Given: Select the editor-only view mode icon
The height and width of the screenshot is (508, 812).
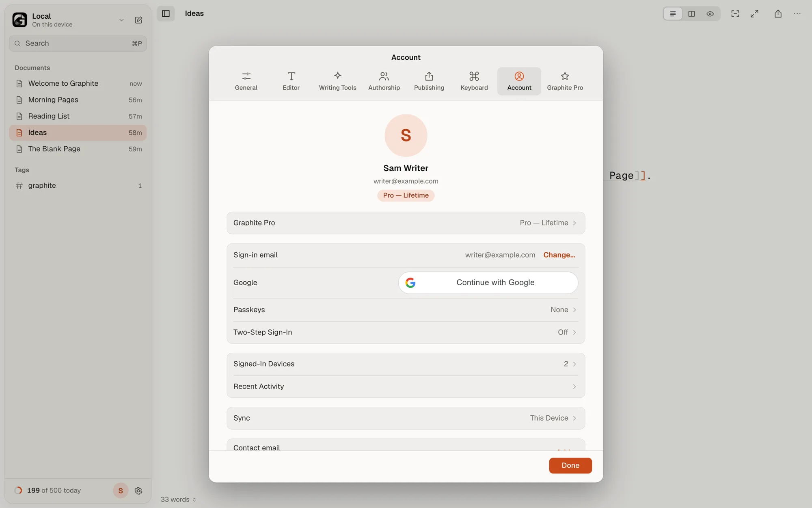Looking at the screenshot, I should tap(673, 14).
